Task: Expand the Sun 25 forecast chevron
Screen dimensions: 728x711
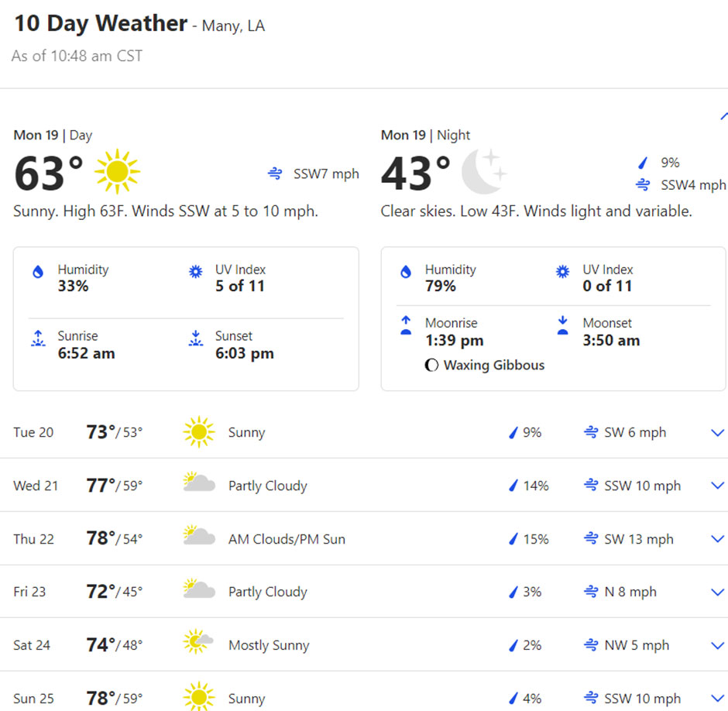Action: coord(717,699)
